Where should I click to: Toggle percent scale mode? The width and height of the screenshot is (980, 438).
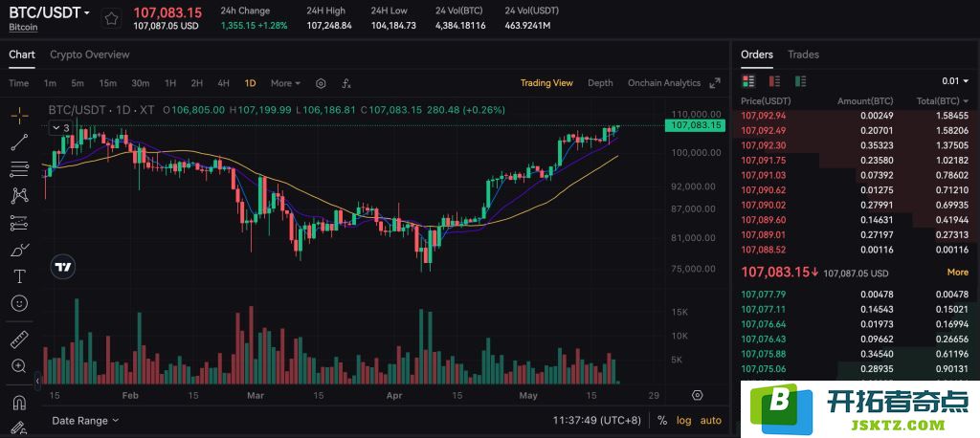[662, 421]
